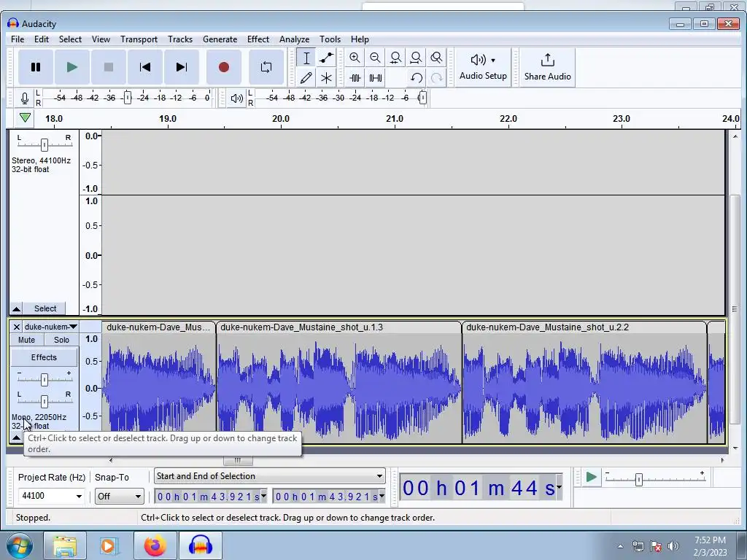Collapse the duke-nukem track with arrow button

(16, 437)
